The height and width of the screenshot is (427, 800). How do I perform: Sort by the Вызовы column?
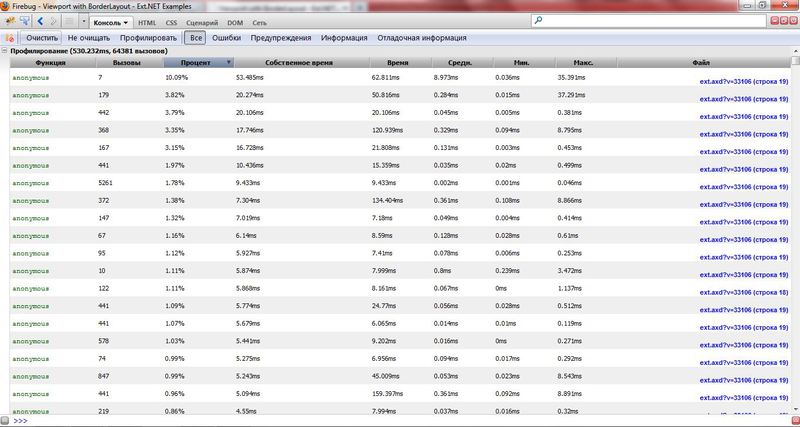130,63
